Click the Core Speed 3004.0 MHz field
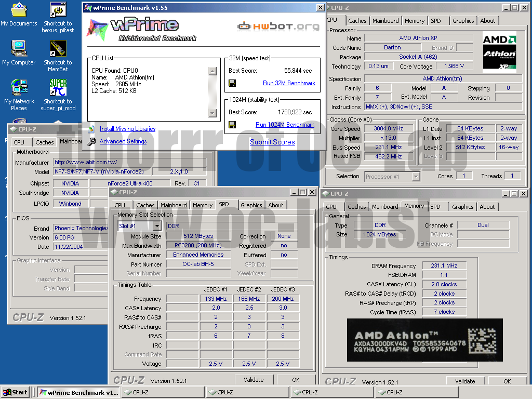The width and height of the screenshot is (532, 399). tap(389, 129)
